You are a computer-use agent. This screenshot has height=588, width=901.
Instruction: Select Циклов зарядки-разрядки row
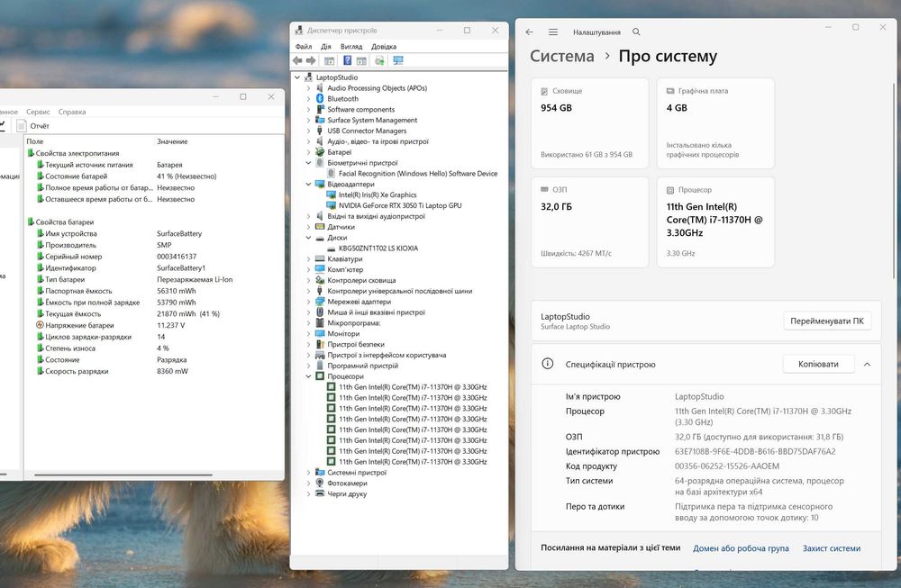pyautogui.click(x=155, y=337)
